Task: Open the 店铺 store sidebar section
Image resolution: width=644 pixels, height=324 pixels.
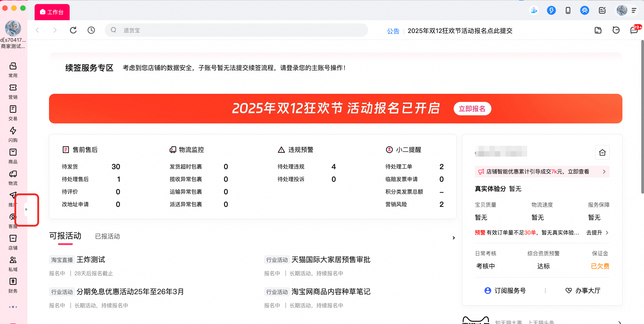Action: coord(13,242)
